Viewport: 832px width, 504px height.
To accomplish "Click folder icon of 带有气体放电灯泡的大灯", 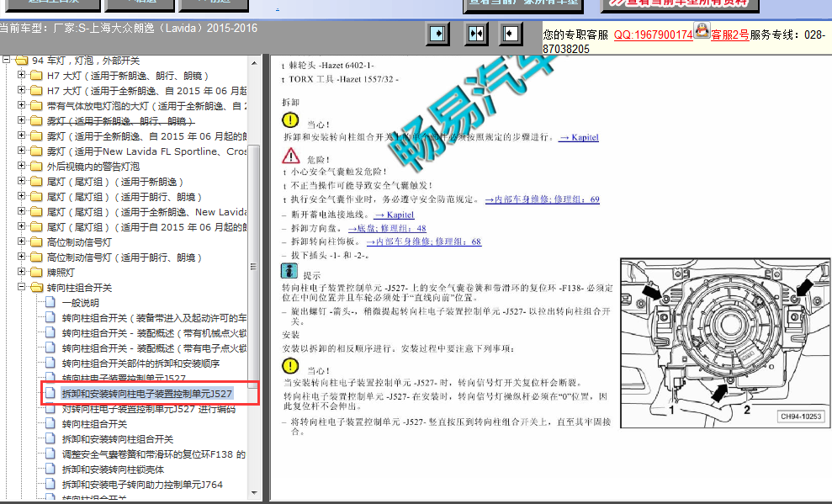I will (x=36, y=105).
